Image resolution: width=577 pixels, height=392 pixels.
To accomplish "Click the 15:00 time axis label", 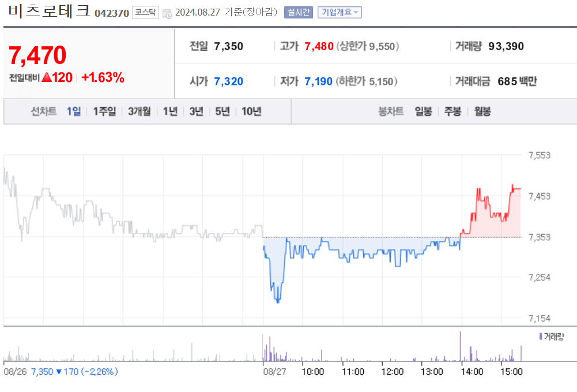I will [x=511, y=372].
